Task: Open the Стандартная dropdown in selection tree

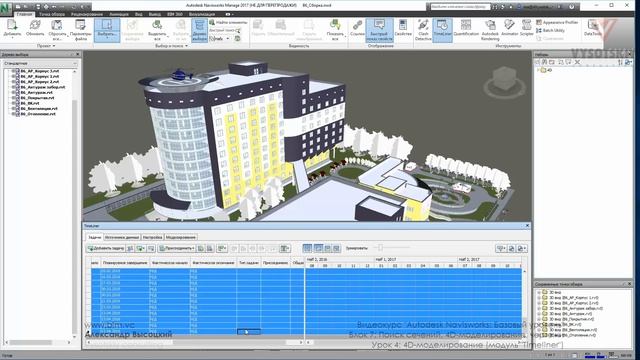Action: 40,63
